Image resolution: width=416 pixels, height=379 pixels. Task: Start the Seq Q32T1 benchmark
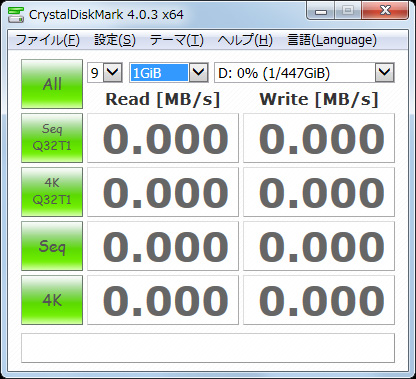pos(52,138)
